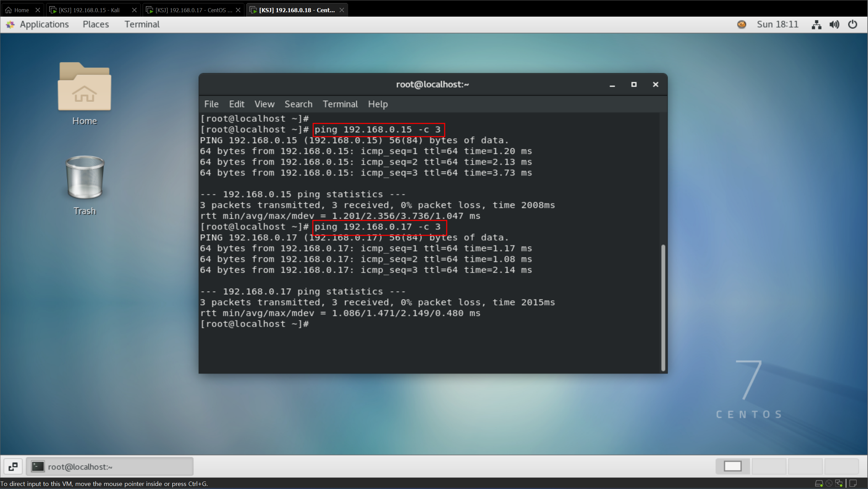Select the first workspace in switcher
The height and width of the screenshot is (489, 868).
click(732, 466)
